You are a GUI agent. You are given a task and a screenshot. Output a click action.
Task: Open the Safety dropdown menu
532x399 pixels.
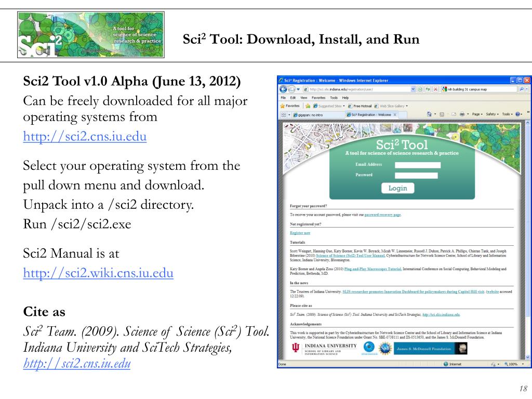point(492,114)
